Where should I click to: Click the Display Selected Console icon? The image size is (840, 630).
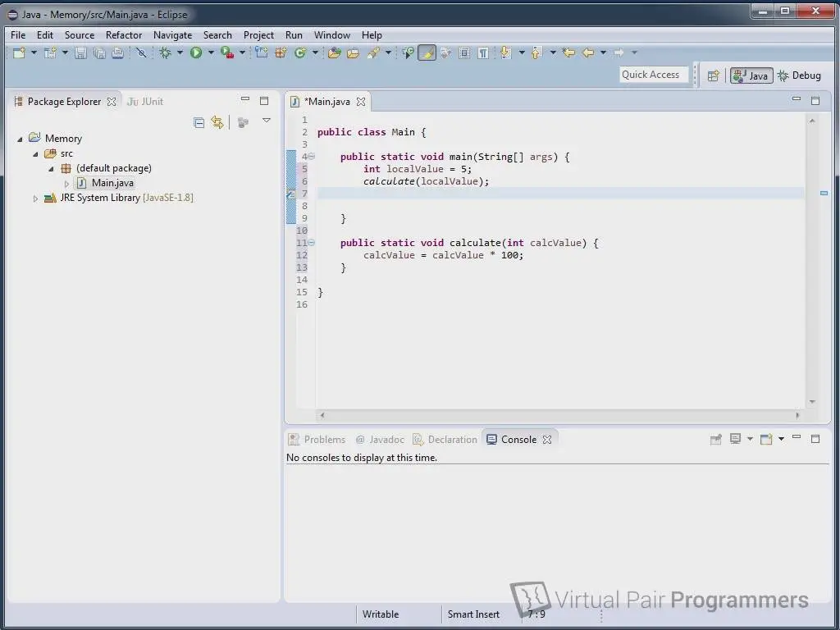736,440
